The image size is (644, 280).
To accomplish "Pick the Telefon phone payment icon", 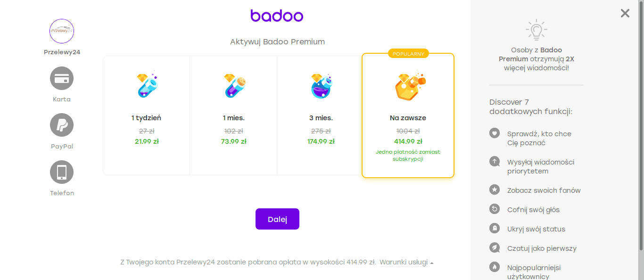I will pyautogui.click(x=62, y=172).
